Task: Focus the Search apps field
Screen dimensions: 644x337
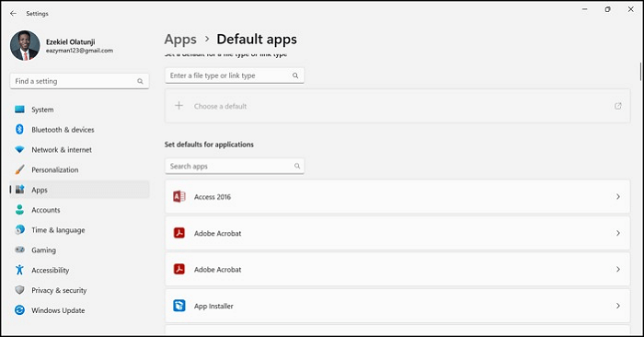Action: pos(235,166)
